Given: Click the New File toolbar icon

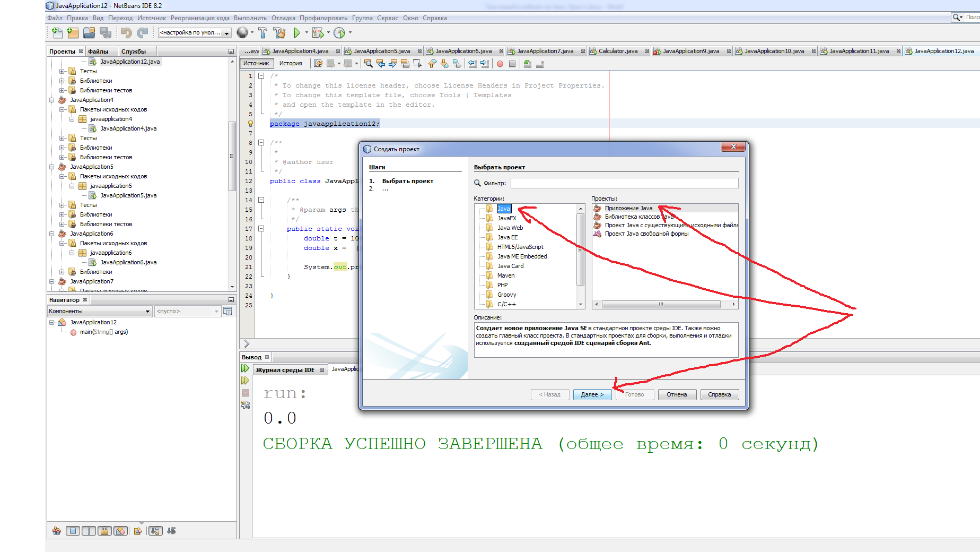Looking at the screenshot, I should pyautogui.click(x=57, y=33).
